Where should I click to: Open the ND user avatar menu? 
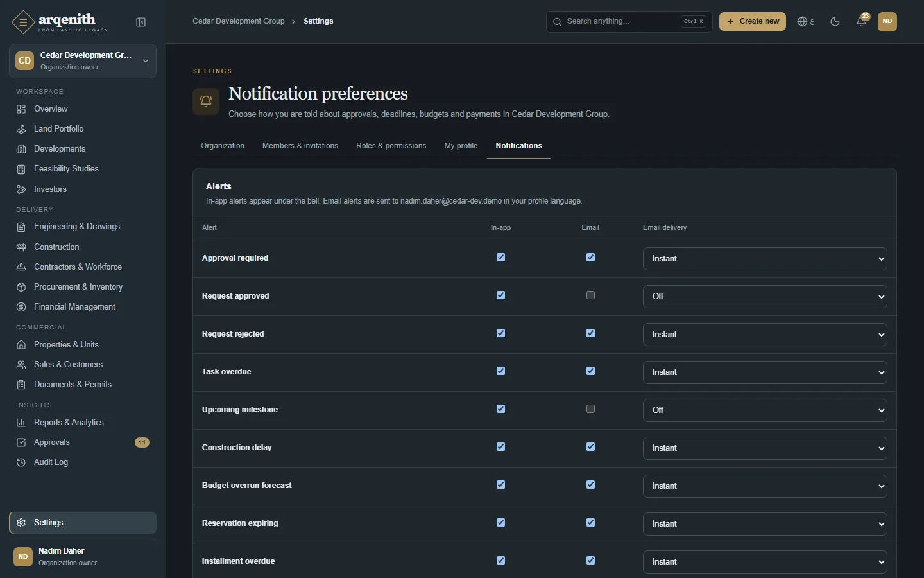[887, 22]
